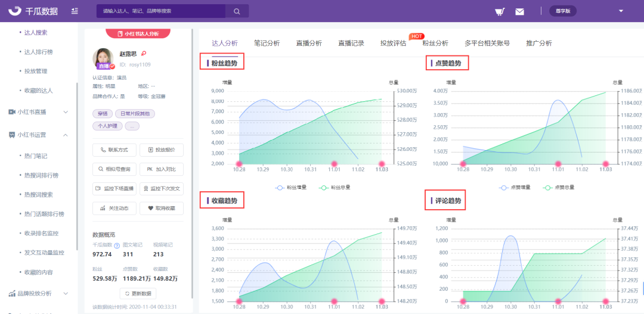Switch to the 粉丝分析 tab
Image resolution: width=644 pixels, height=314 pixels.
[435, 43]
